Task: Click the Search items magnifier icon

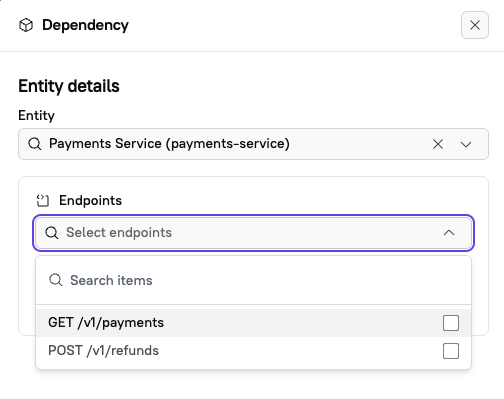Action: (x=56, y=280)
